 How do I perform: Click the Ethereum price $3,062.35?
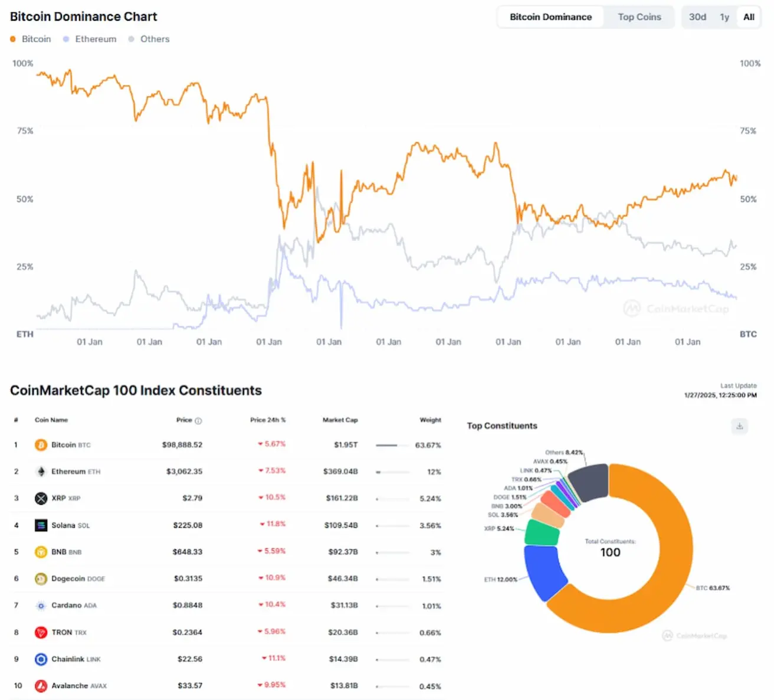(184, 472)
